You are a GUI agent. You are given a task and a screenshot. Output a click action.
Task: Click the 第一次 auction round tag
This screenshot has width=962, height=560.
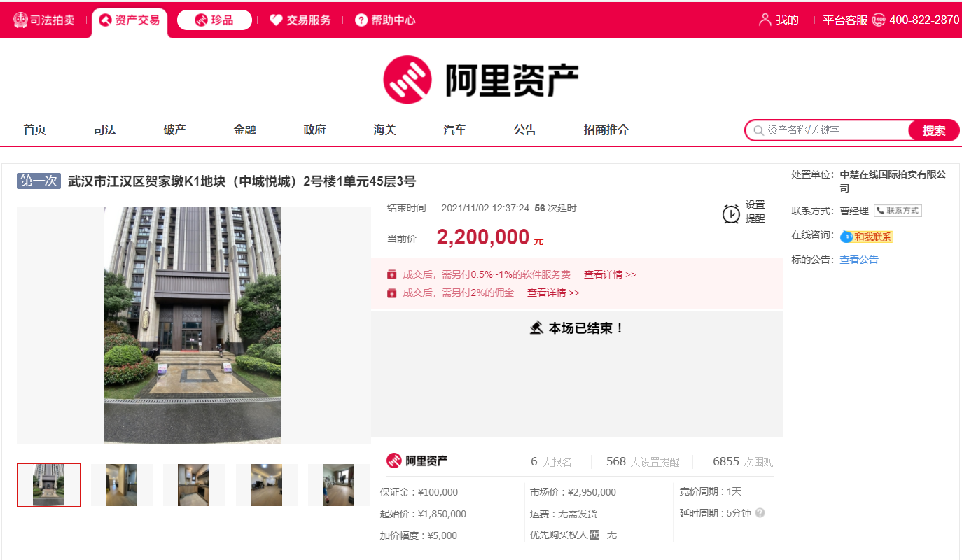(x=39, y=181)
